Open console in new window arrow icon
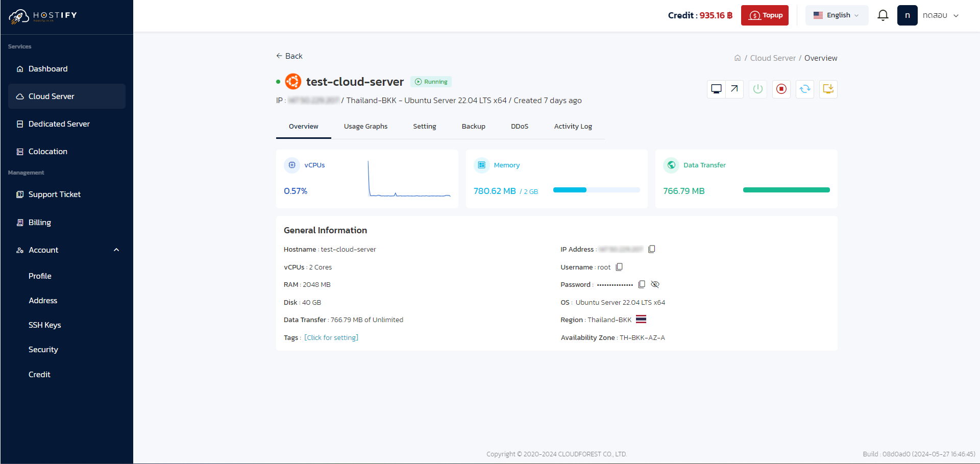 tap(734, 89)
